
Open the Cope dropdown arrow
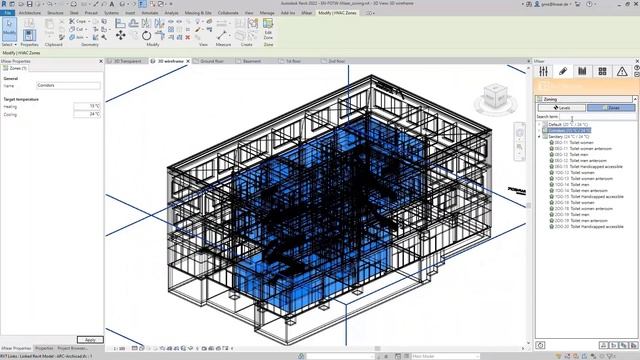pos(89,21)
